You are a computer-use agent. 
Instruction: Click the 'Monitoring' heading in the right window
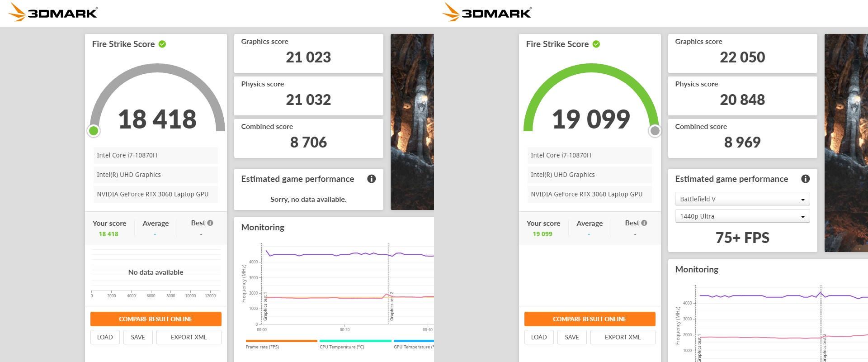pos(697,269)
